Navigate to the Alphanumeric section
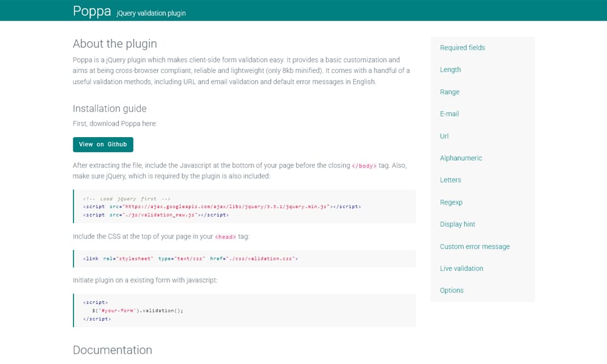Viewport: 607px width, 364px height. (461, 158)
